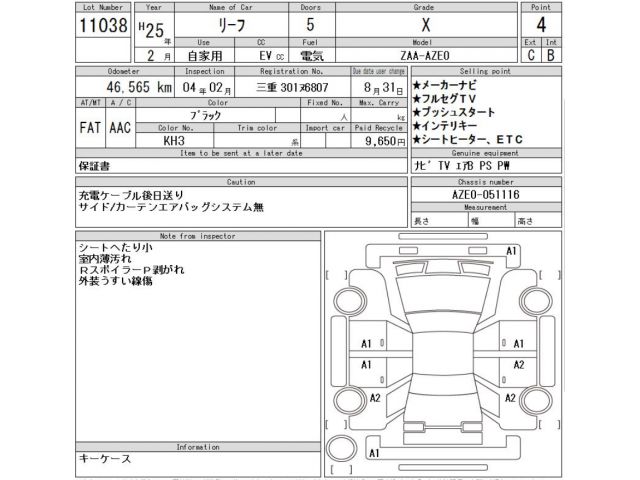Select the color number KH3

(x=173, y=142)
